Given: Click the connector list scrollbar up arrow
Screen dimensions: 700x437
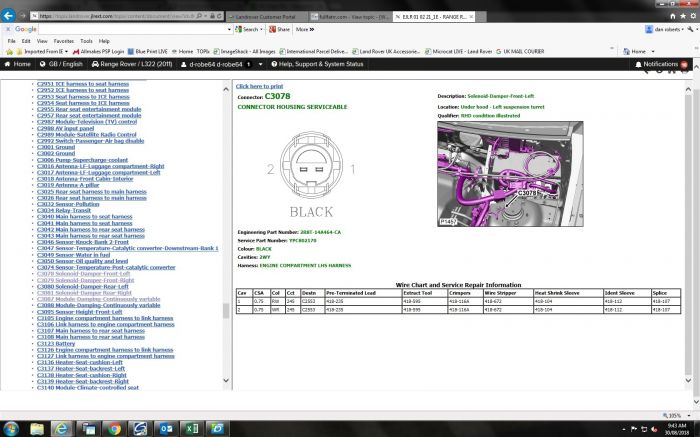Looking at the screenshot, I should pos(226,89).
